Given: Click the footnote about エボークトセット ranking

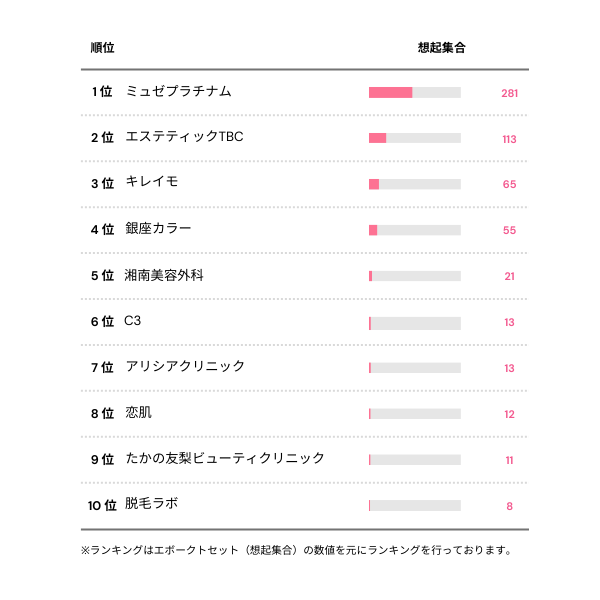Looking at the screenshot, I should pos(297,550).
